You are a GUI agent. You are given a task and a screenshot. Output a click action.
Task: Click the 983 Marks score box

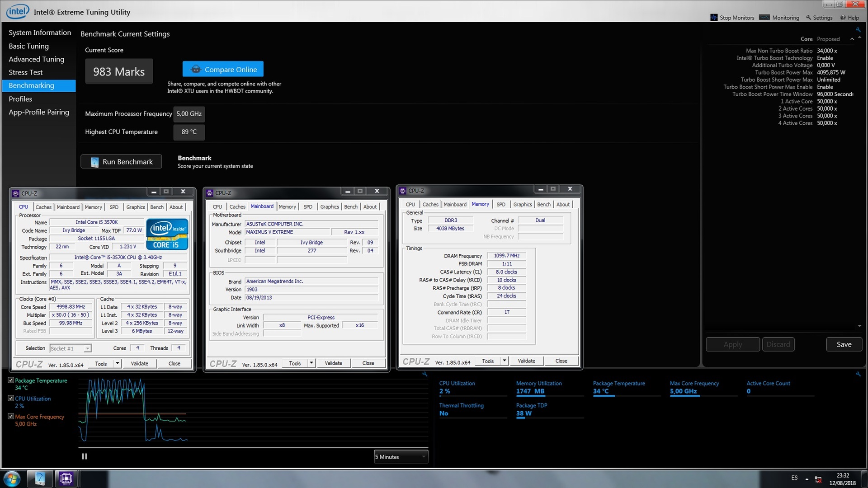pyautogui.click(x=119, y=71)
